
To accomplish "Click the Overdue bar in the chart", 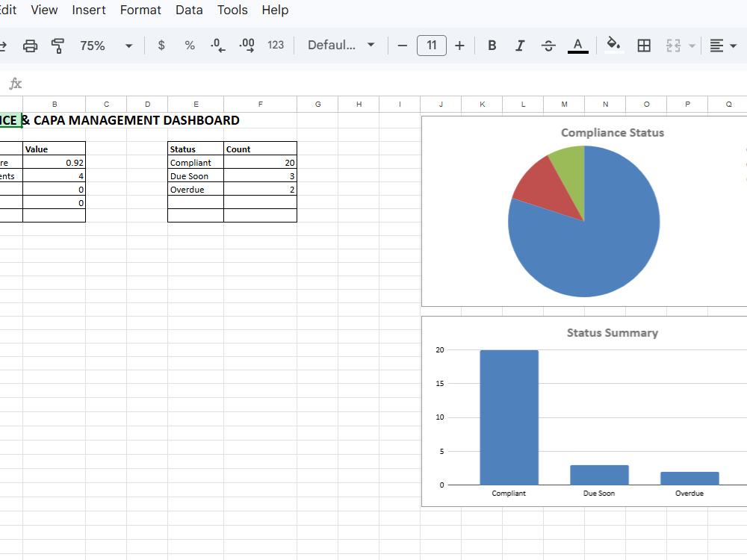I will [x=689, y=478].
